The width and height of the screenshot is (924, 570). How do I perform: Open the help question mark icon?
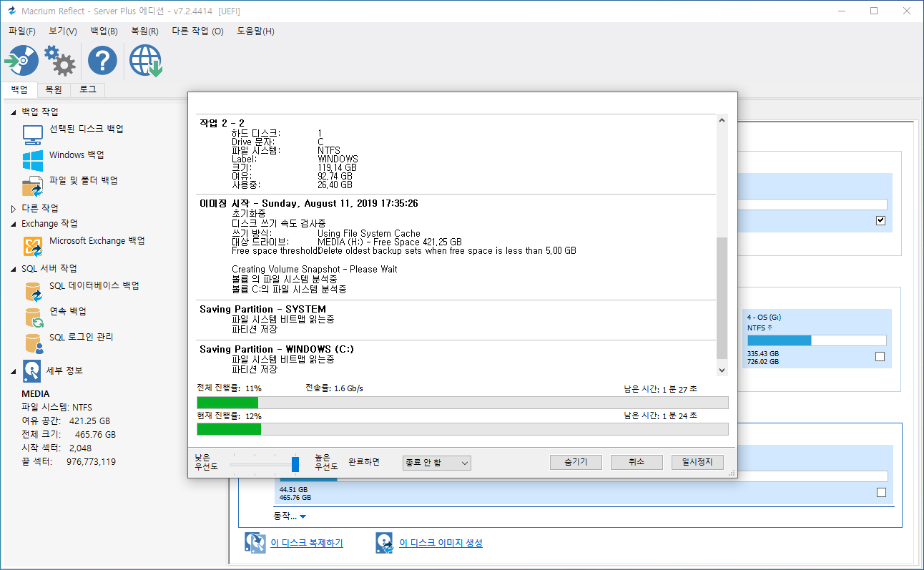(x=102, y=61)
